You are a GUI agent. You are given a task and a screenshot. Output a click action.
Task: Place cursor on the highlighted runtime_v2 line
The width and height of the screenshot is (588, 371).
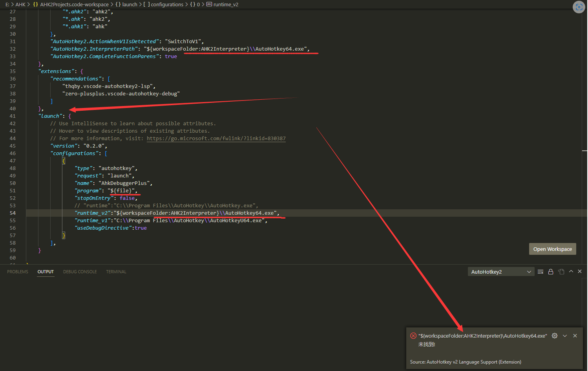[x=177, y=213]
